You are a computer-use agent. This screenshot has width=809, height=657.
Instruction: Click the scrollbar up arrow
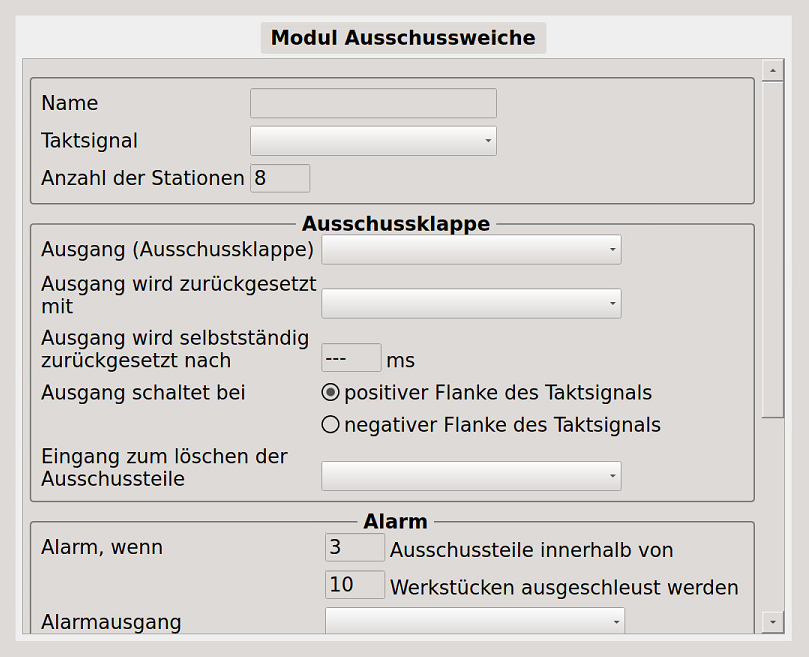tap(772, 70)
